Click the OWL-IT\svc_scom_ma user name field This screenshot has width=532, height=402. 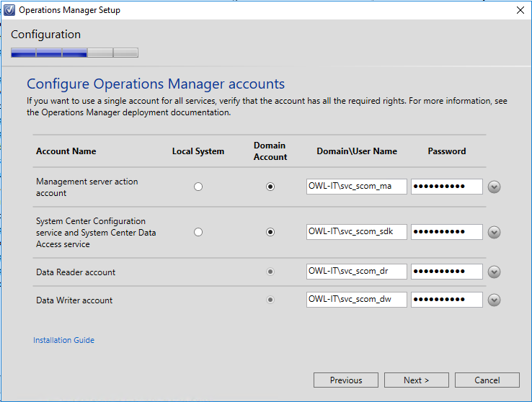coord(357,187)
